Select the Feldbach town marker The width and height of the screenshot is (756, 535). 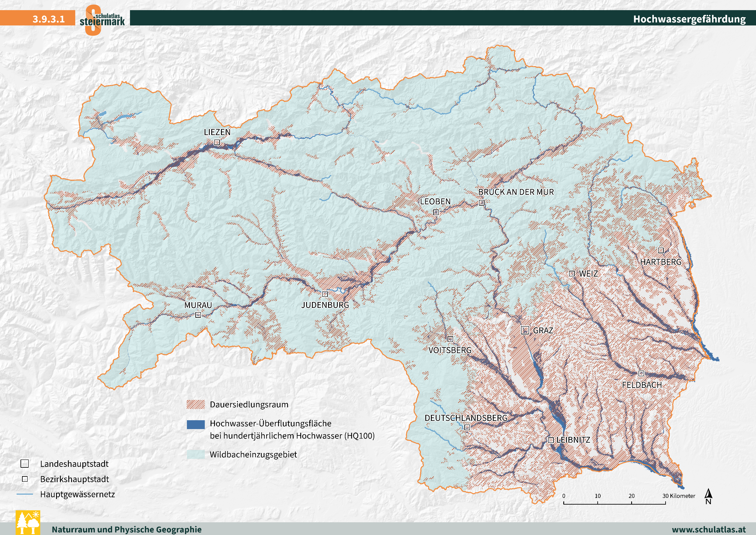click(x=641, y=373)
